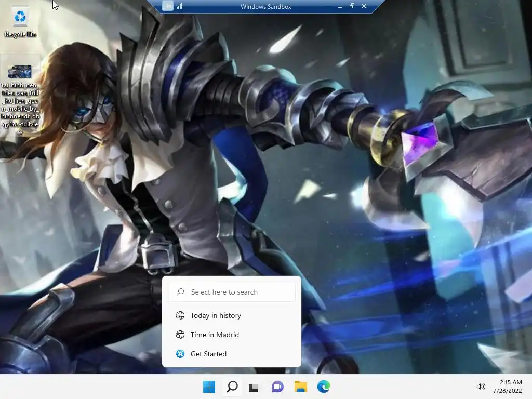The height and width of the screenshot is (399, 532).
Task: Open the Recycle Bin desktop icon
Action: (x=20, y=22)
